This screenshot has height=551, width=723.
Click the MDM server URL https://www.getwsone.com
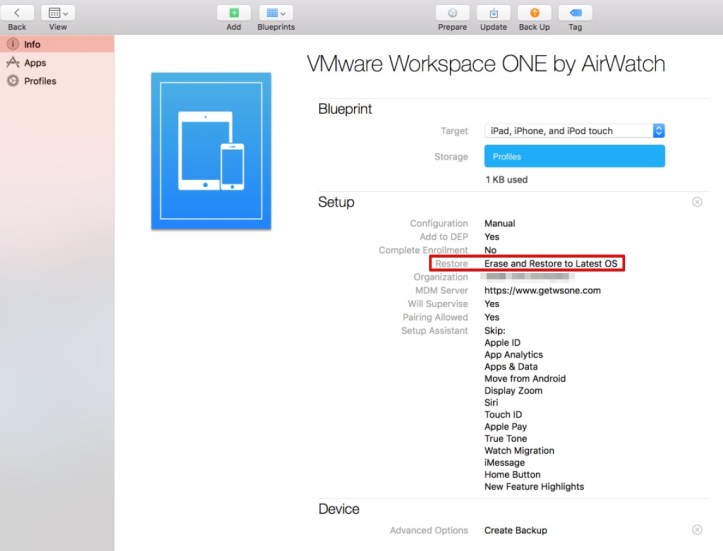(x=542, y=290)
